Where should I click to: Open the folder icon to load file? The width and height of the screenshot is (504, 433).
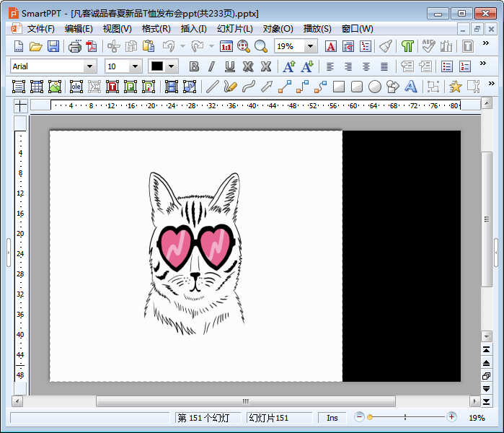pos(35,46)
